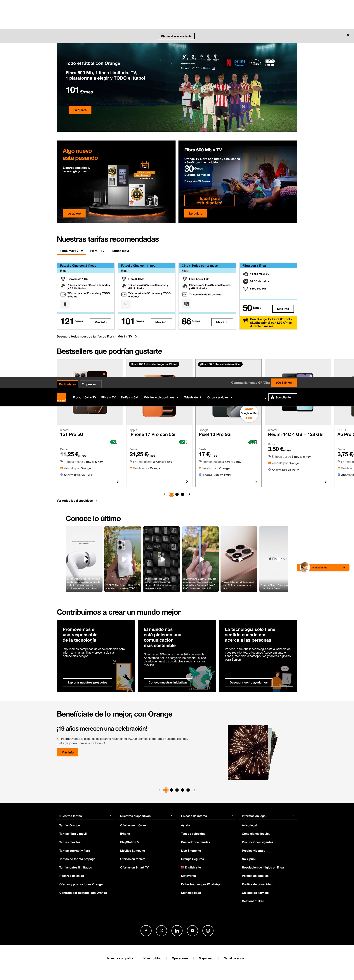Click Más info for 86 €/mes plan
The width and height of the screenshot is (354, 980).
point(222,322)
